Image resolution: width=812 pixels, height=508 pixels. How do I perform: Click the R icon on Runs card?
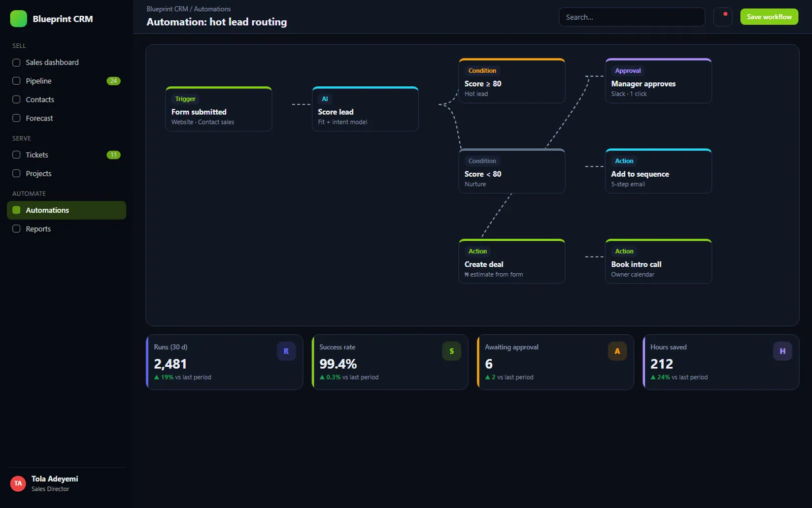(286, 351)
